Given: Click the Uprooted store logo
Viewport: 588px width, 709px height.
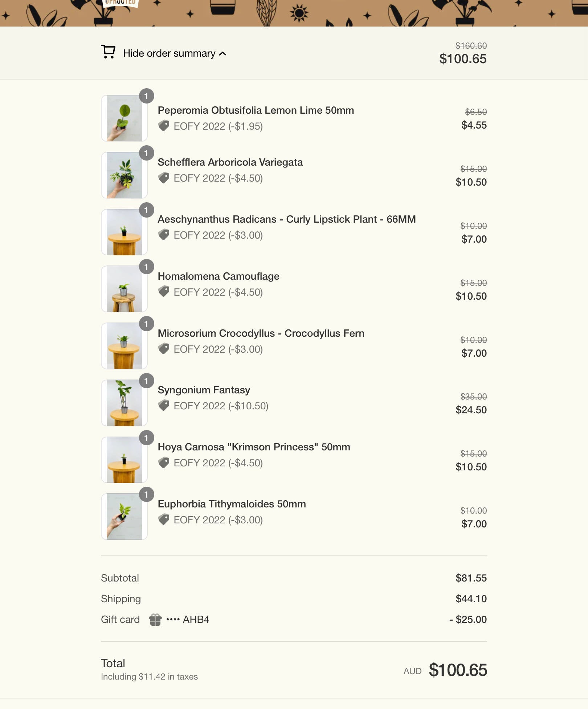Looking at the screenshot, I should click(120, 3).
